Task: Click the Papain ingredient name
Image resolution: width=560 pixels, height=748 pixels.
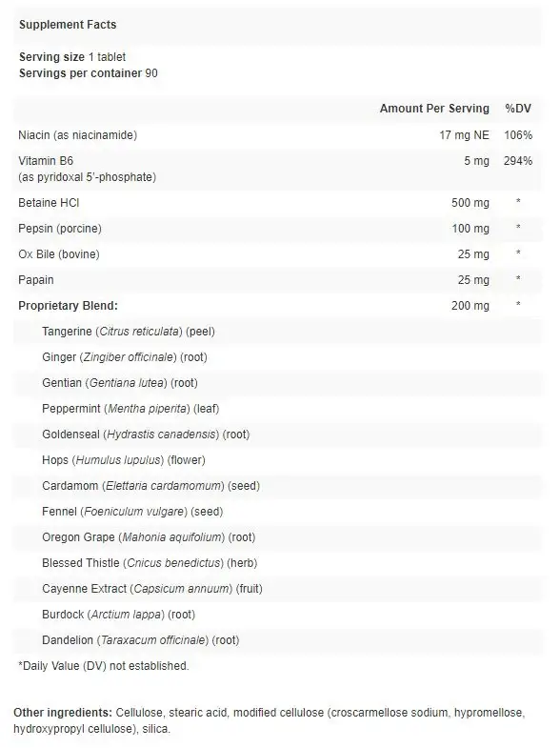Action: tap(36, 280)
